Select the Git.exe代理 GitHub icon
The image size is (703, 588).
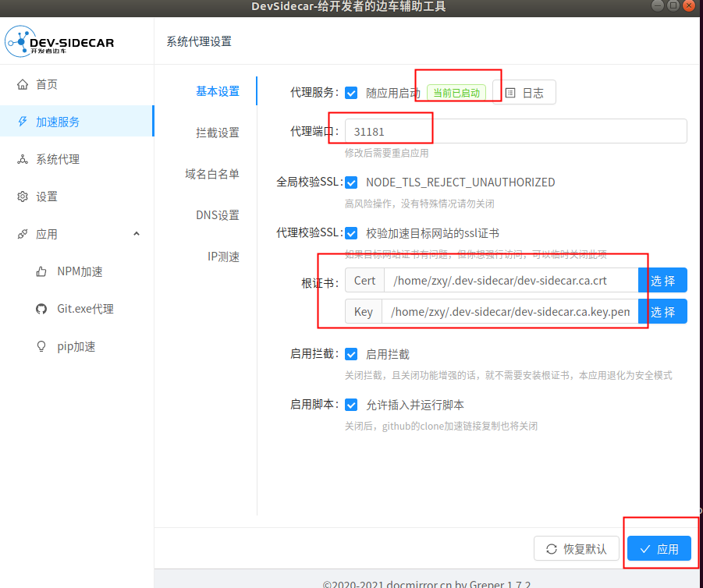(41, 309)
